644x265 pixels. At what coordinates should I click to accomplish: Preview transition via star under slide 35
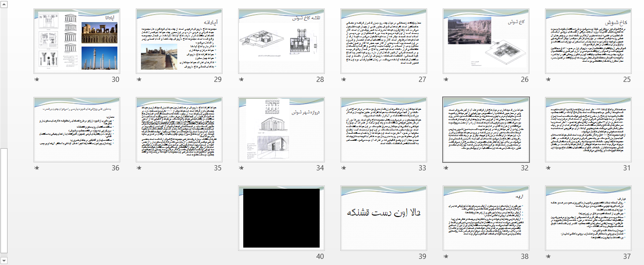pyautogui.click(x=139, y=168)
